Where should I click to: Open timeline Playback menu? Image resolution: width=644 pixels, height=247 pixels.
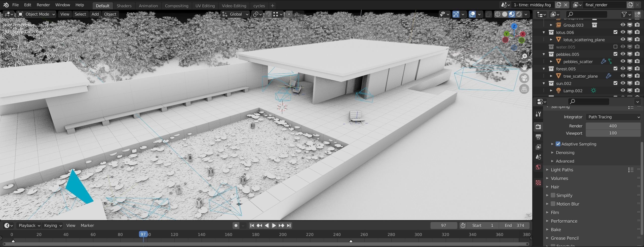[x=29, y=226]
